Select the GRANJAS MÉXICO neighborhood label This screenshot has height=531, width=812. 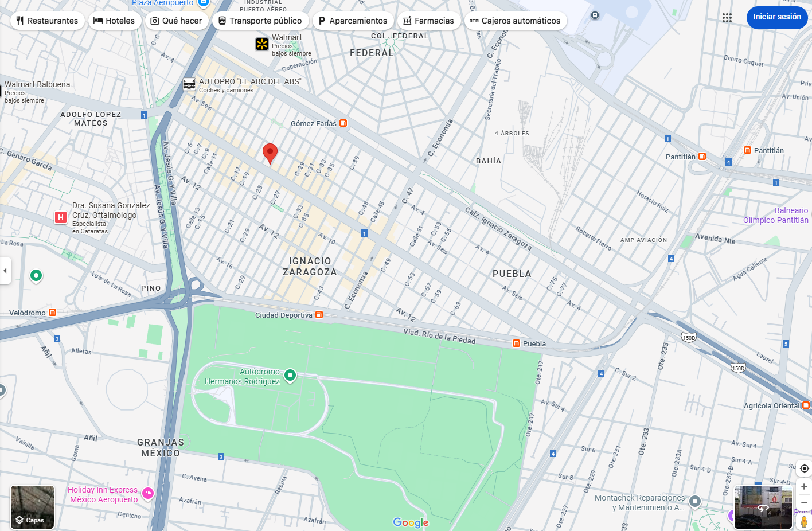[161, 448]
